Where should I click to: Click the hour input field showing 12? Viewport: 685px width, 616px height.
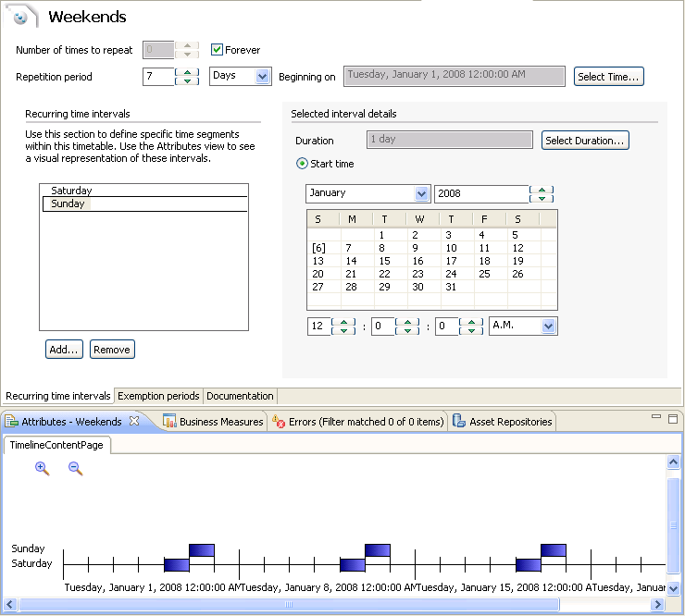(319, 326)
